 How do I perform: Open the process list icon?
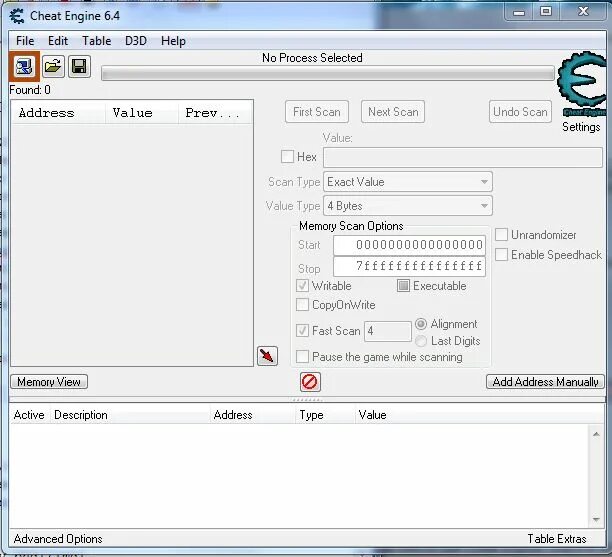pyautogui.click(x=24, y=66)
